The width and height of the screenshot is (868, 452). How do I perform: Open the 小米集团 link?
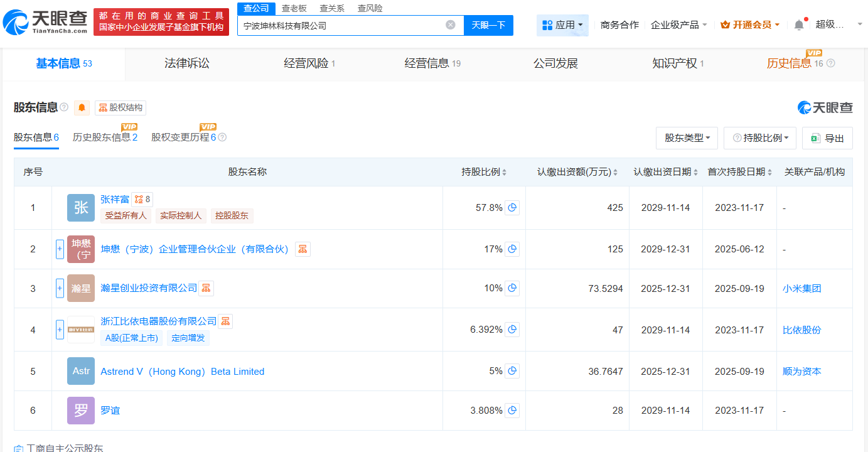pyautogui.click(x=802, y=288)
